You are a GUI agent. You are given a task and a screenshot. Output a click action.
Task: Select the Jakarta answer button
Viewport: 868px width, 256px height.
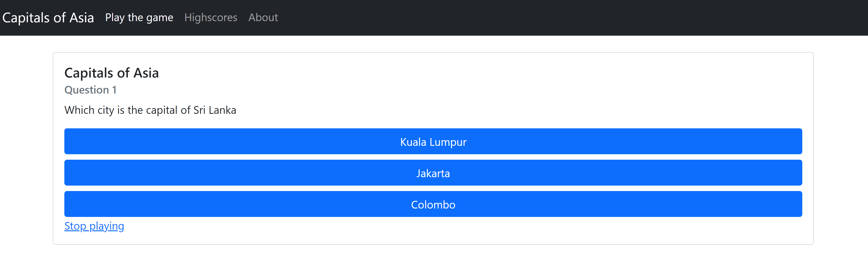click(433, 173)
